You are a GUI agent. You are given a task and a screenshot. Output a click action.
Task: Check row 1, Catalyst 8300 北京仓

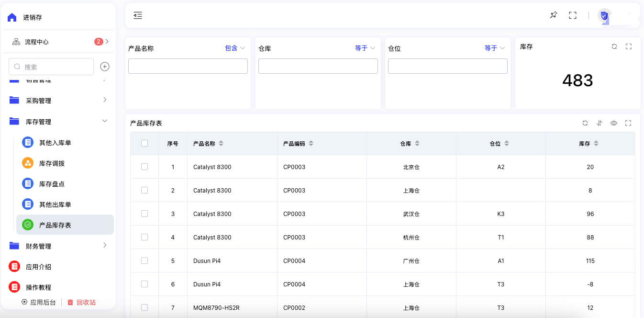click(144, 167)
